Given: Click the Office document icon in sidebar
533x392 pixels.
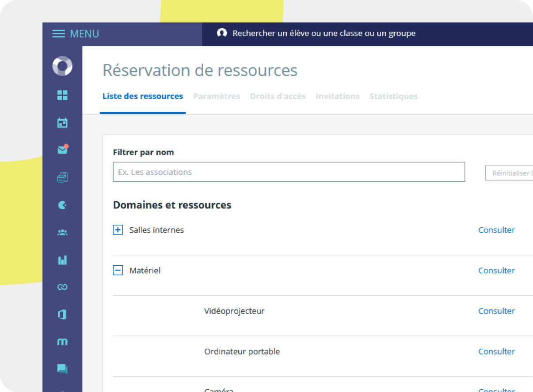Looking at the screenshot, I should tap(62, 314).
